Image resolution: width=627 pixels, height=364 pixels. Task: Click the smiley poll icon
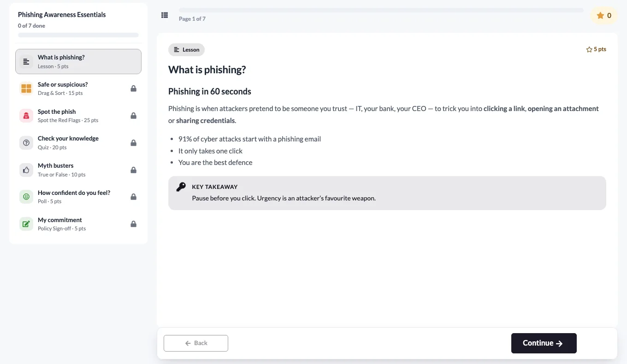26,197
